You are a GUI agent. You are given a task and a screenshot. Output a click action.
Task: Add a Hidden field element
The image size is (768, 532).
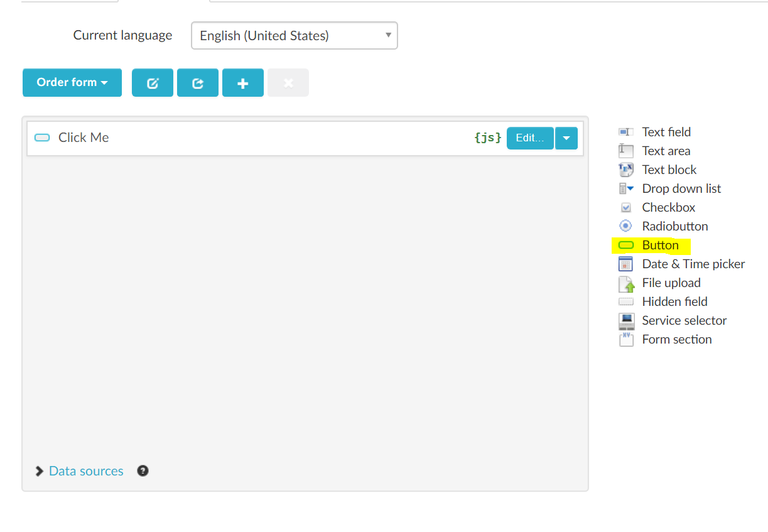pos(674,301)
